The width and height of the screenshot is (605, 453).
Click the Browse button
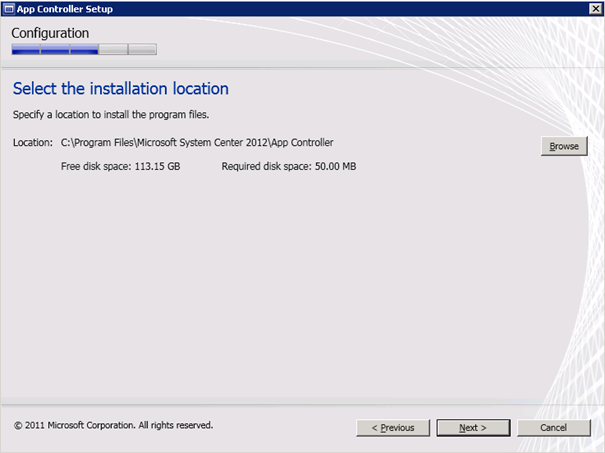(564, 146)
